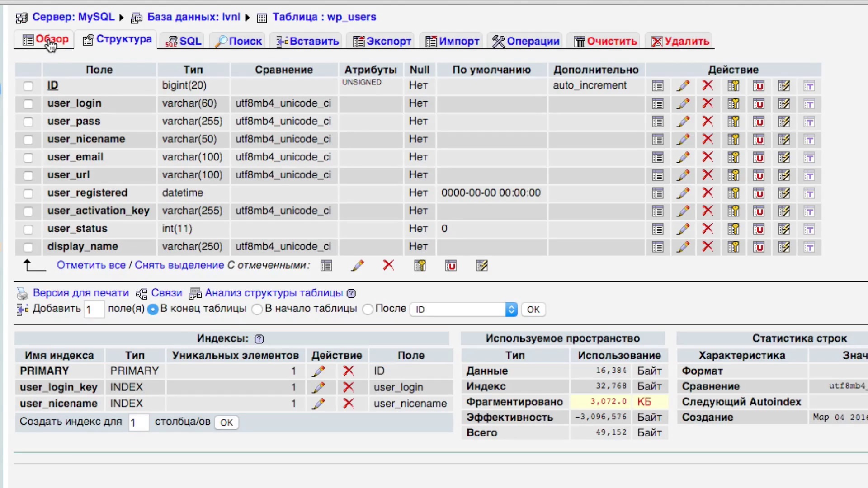This screenshot has width=868, height=488.
Task: Click browse icon for checked fields
Action: 326,266
